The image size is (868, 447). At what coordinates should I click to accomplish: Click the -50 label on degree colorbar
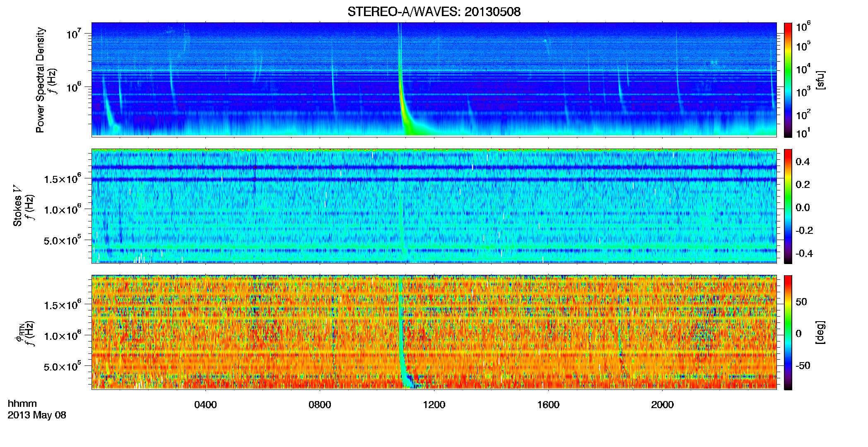click(x=803, y=366)
